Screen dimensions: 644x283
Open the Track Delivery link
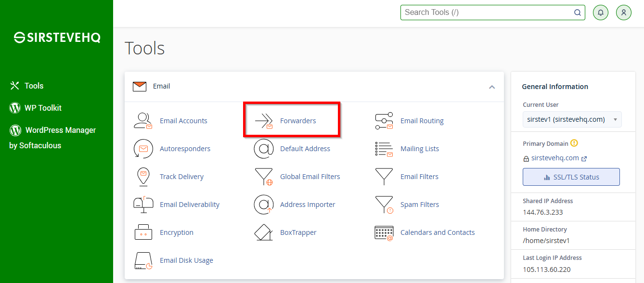click(181, 177)
